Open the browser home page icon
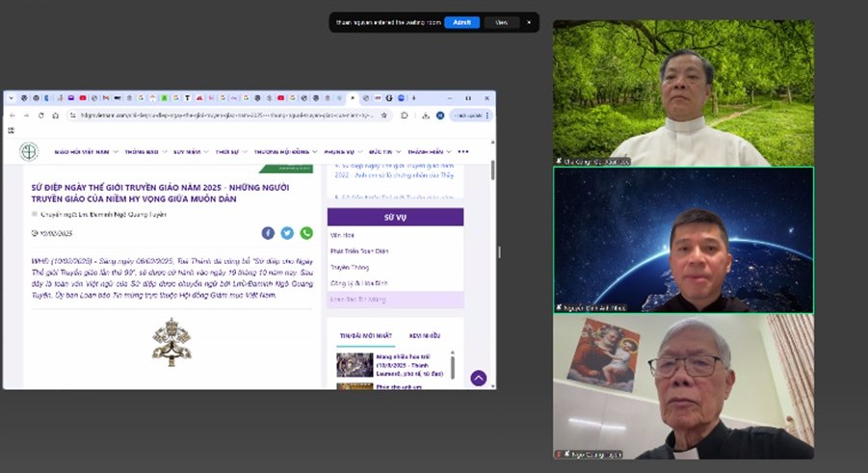868x473 pixels. click(55, 116)
